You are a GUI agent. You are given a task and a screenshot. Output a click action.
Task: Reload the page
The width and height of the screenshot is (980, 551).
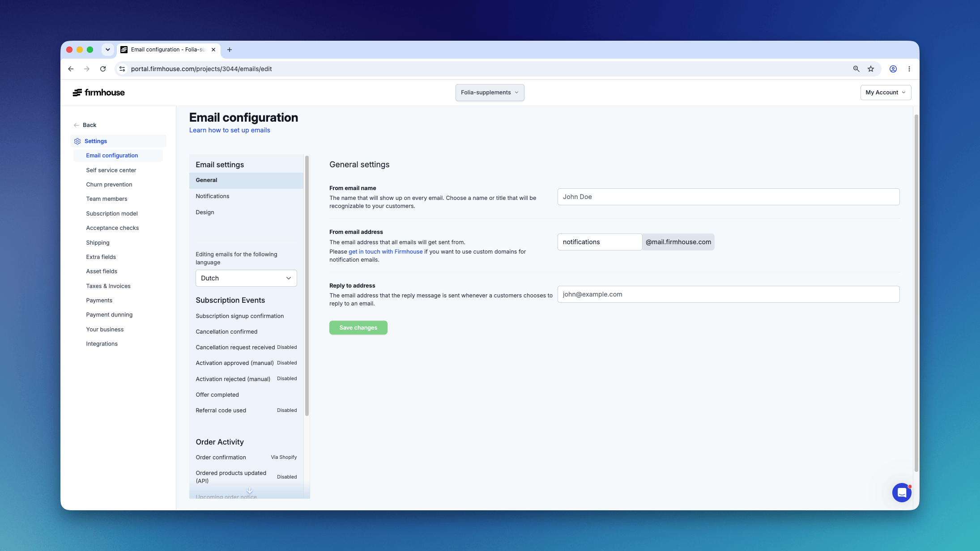(x=103, y=69)
